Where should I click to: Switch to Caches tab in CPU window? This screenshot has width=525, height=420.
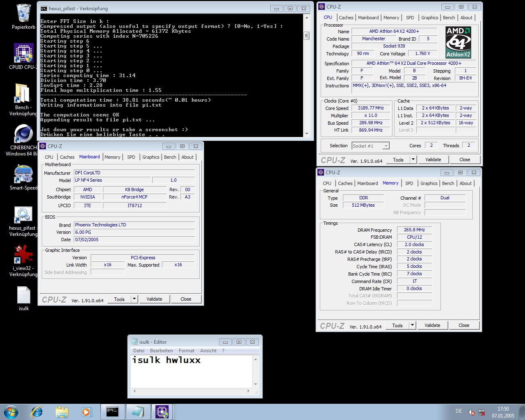pos(346,18)
